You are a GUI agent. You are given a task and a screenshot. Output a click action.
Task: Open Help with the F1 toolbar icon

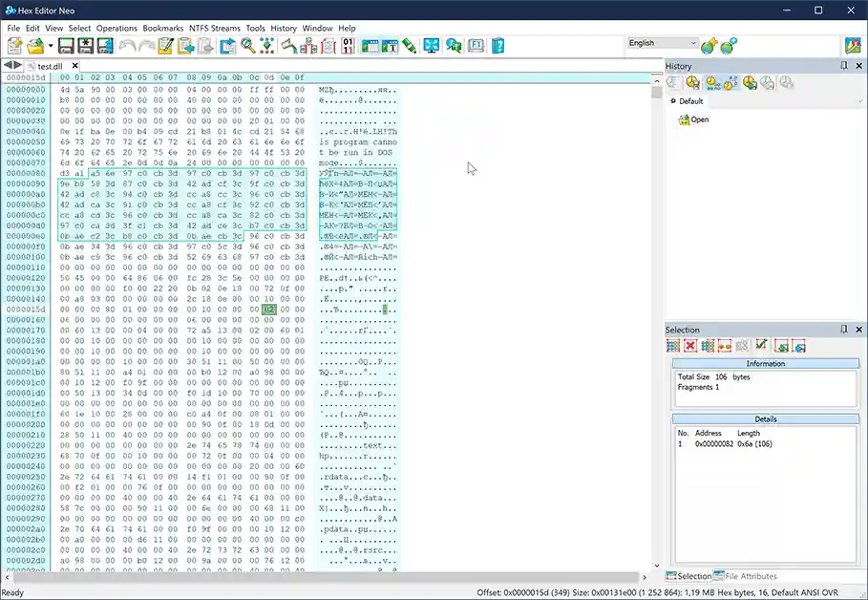click(x=475, y=45)
